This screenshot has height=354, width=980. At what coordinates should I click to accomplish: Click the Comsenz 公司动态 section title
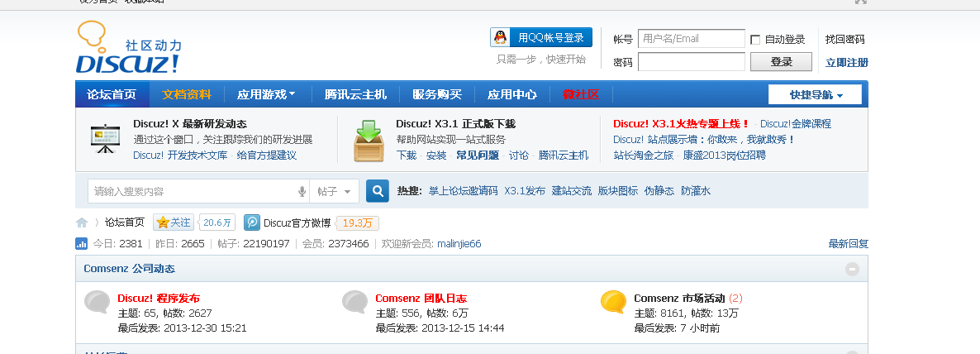pyautogui.click(x=130, y=269)
